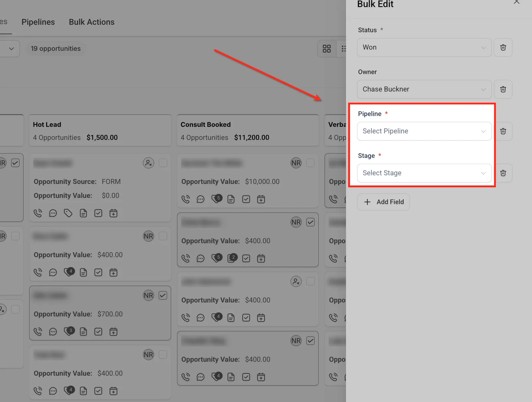This screenshot has height=402, width=532.
Task: Call contact on the FORM source card
Action: pos(38,213)
